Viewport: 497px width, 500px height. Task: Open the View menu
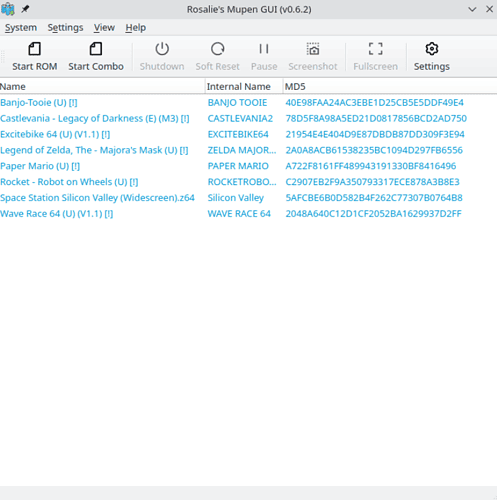[104, 28]
